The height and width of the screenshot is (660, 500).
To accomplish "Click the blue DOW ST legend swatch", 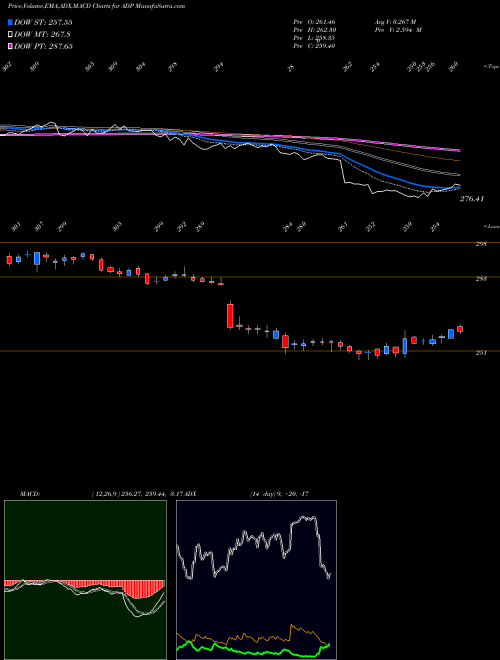I will coord(10,22).
